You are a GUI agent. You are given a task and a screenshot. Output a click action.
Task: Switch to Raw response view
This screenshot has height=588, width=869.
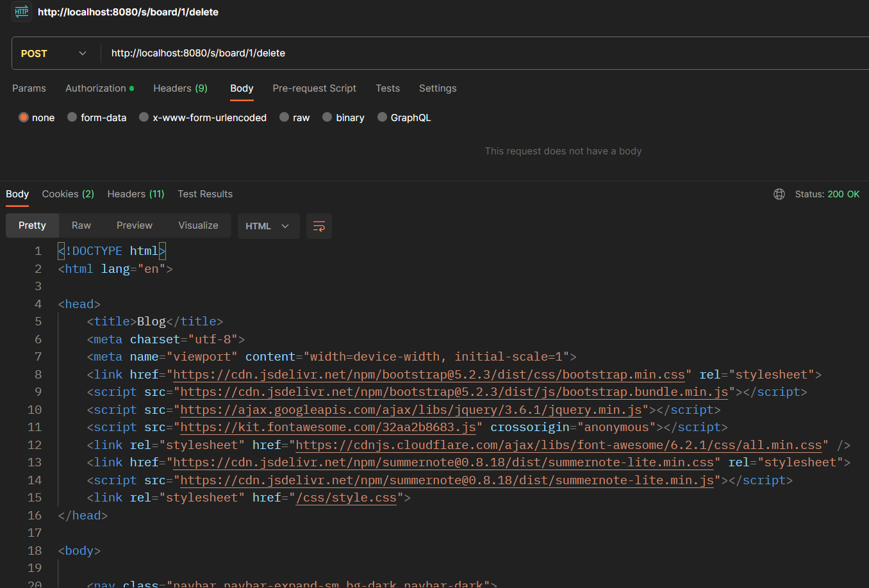tap(81, 225)
